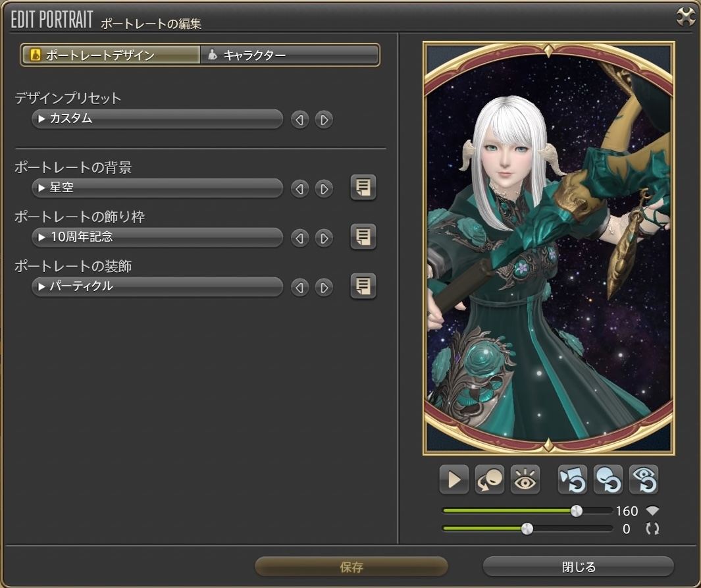
Task: Open the list icon for ポートレートの装飾
Action: tap(363, 286)
